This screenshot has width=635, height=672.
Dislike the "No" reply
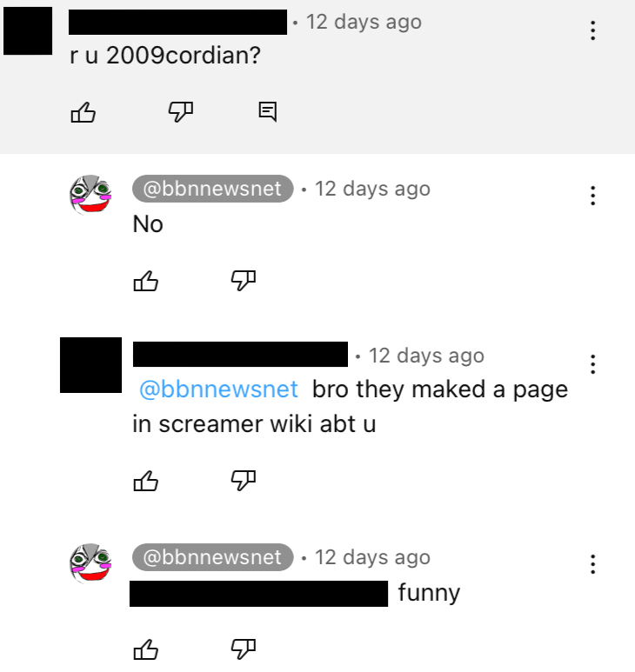[243, 281]
